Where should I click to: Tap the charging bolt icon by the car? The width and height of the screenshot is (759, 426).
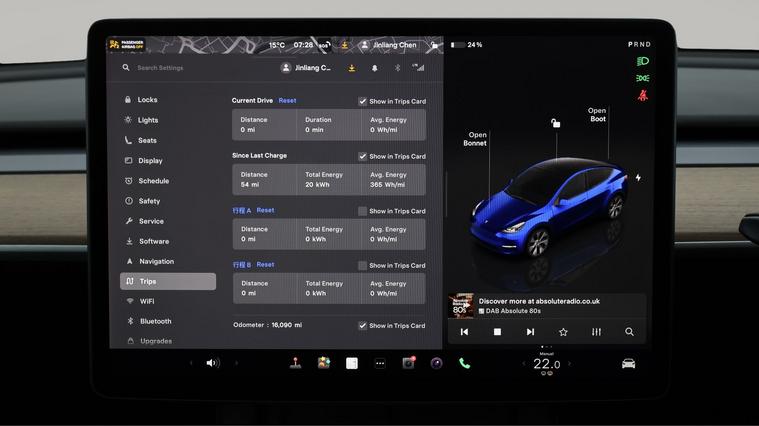click(x=638, y=178)
